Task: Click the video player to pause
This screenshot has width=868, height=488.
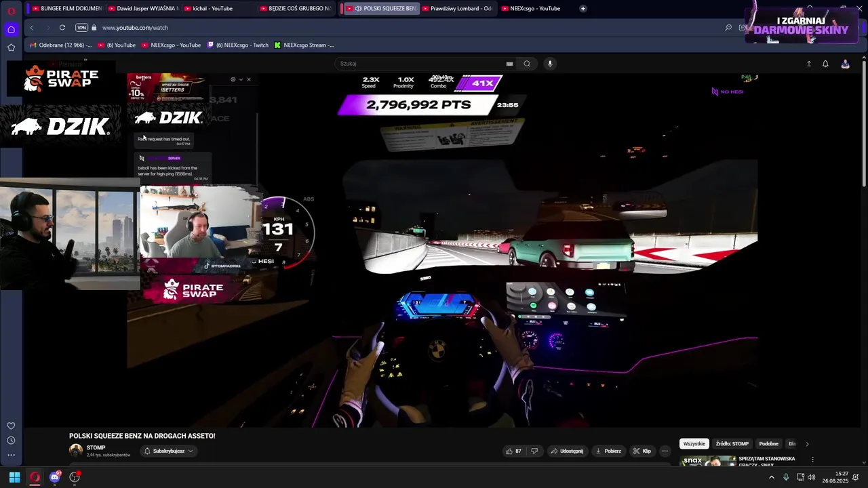Action: coord(441,251)
